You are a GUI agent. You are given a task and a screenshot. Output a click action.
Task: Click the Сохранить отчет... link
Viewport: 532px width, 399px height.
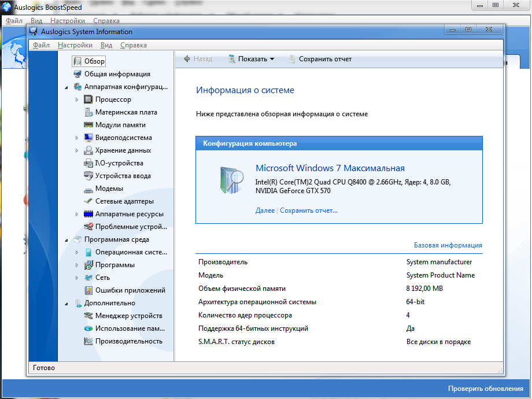[309, 210]
